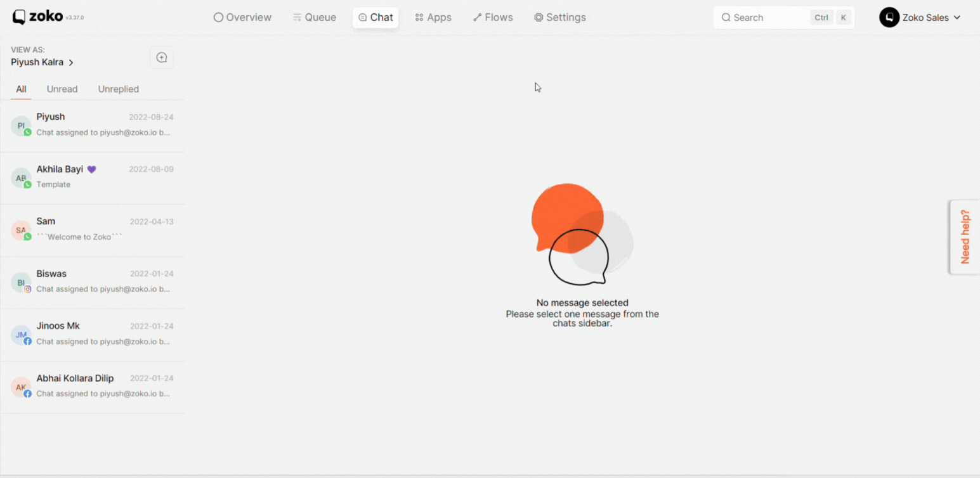
Task: Click the Zoko Sales account avatar
Action: pyautogui.click(x=889, y=17)
